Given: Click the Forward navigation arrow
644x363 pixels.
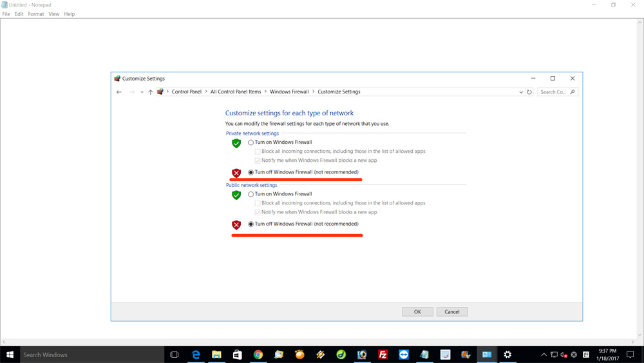Looking at the screenshot, I should tap(131, 92).
